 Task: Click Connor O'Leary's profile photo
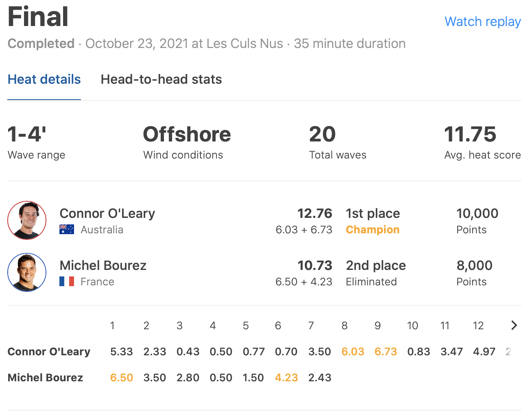tap(27, 220)
